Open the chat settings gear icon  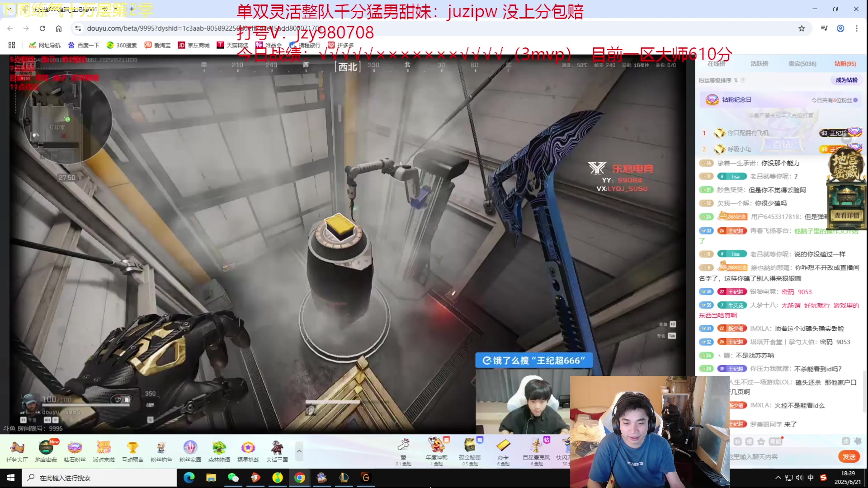click(858, 441)
